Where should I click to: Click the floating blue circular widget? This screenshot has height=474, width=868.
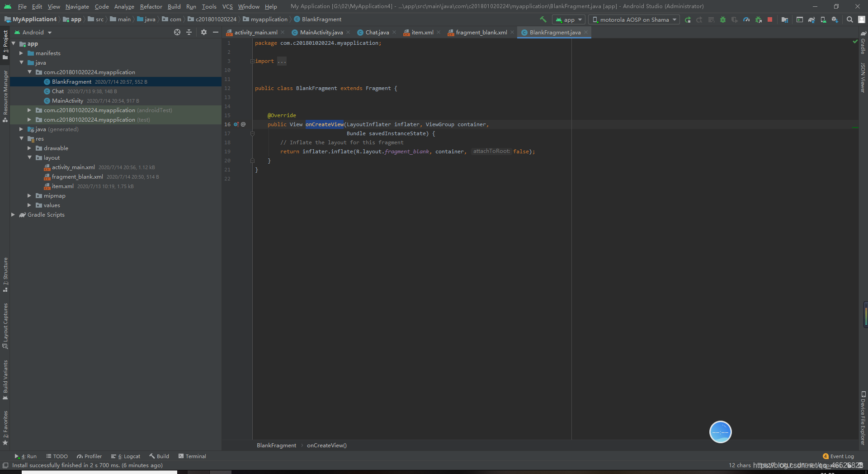pyautogui.click(x=720, y=432)
